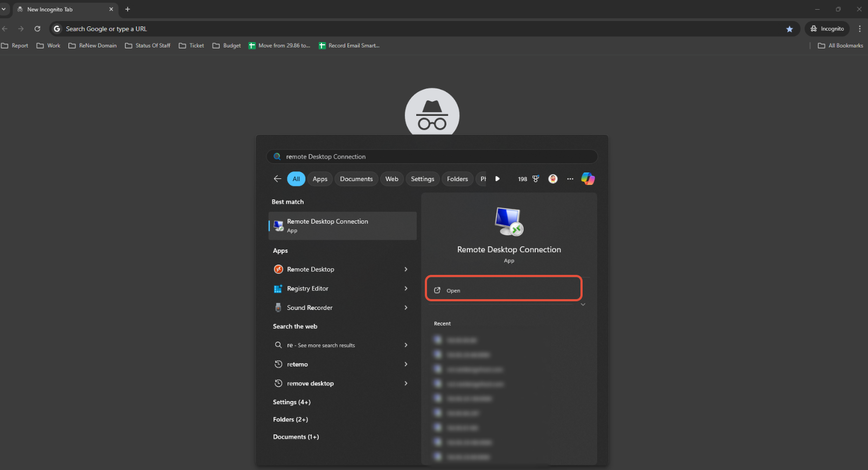Click the large Remote Desktop Connection icon

pyautogui.click(x=509, y=222)
